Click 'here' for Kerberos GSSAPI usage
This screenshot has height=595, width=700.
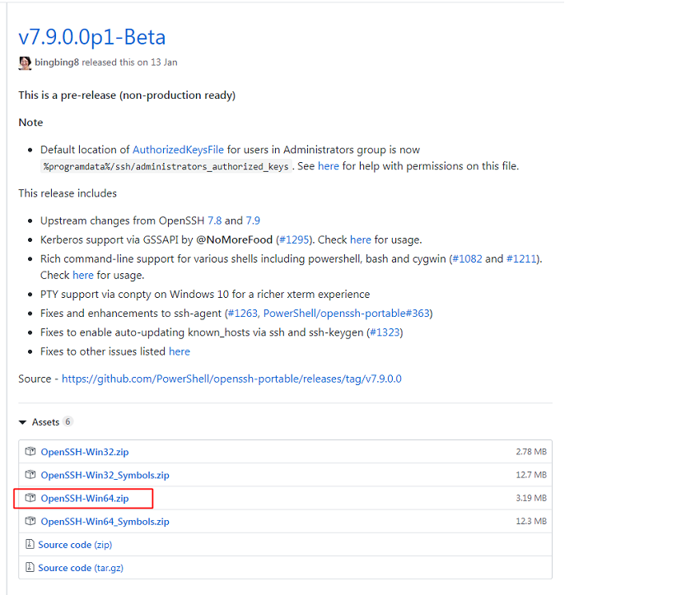(x=361, y=240)
